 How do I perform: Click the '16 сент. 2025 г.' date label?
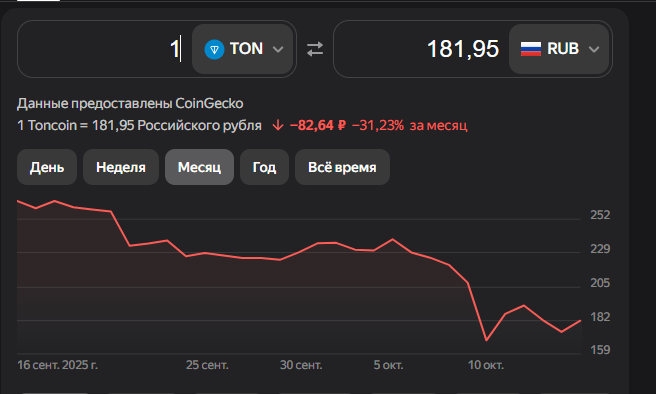(58, 365)
